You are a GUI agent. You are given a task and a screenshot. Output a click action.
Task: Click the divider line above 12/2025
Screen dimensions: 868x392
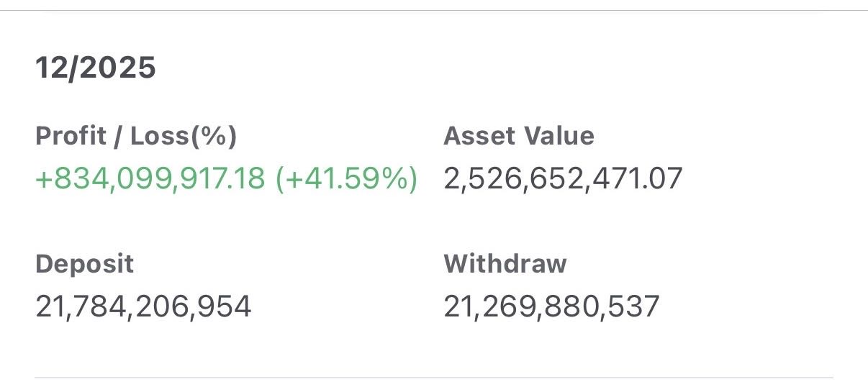[x=434, y=11]
